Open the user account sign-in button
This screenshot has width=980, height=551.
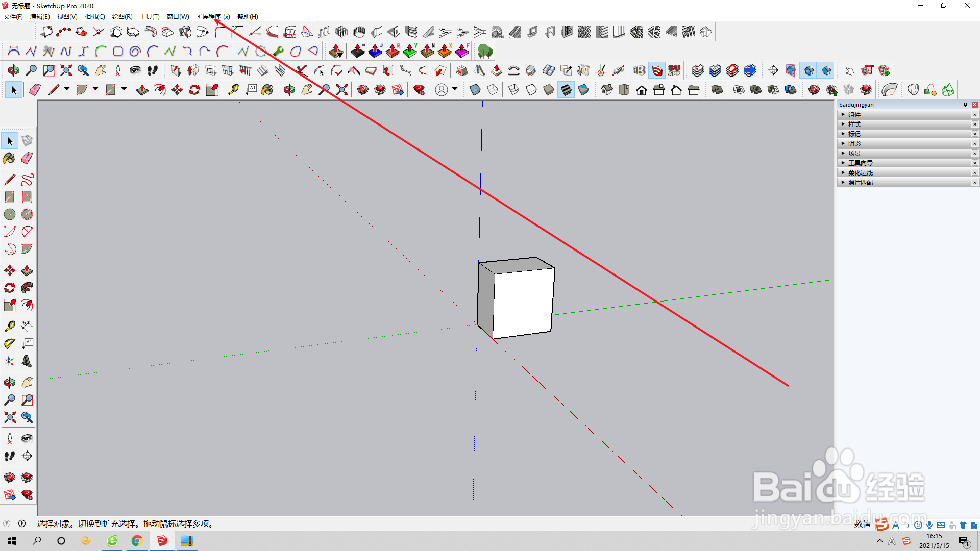[442, 90]
